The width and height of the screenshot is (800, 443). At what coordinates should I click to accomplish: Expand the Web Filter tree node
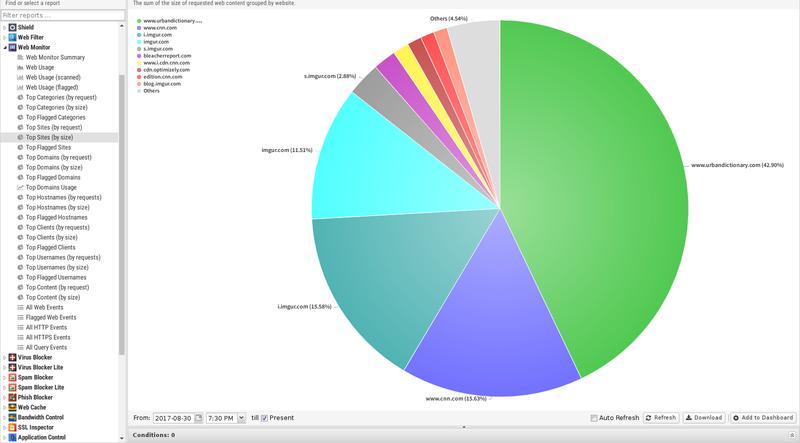(x=4, y=37)
